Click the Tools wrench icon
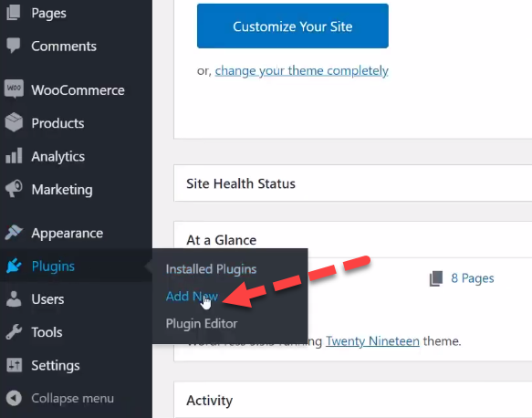Image resolution: width=532 pixels, height=418 pixels. [x=14, y=332]
